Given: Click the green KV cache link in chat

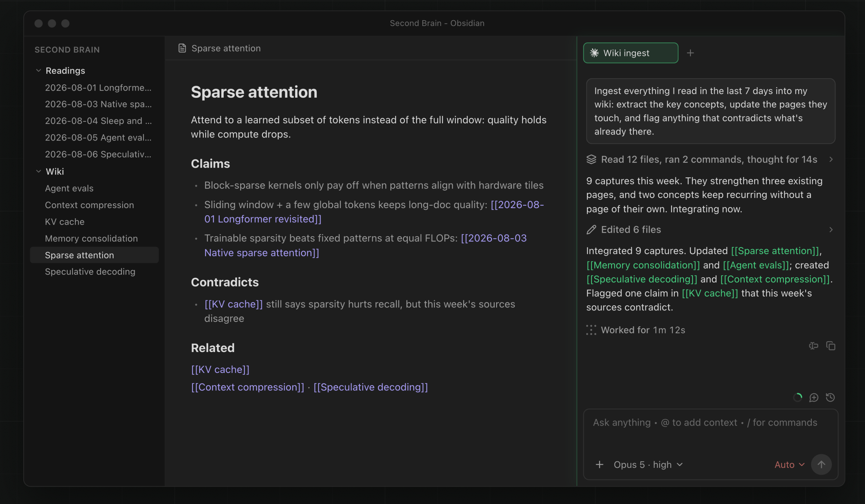Looking at the screenshot, I should [710, 293].
